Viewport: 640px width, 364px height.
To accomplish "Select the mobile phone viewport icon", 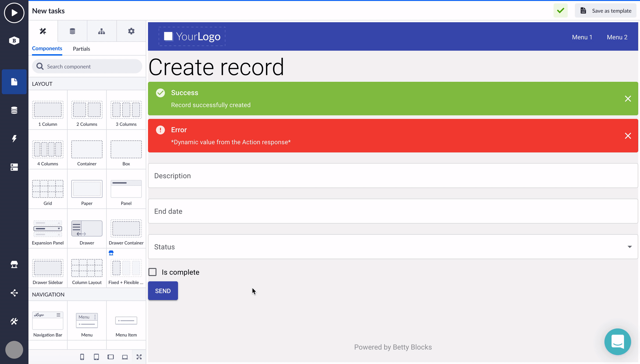I will (82, 357).
